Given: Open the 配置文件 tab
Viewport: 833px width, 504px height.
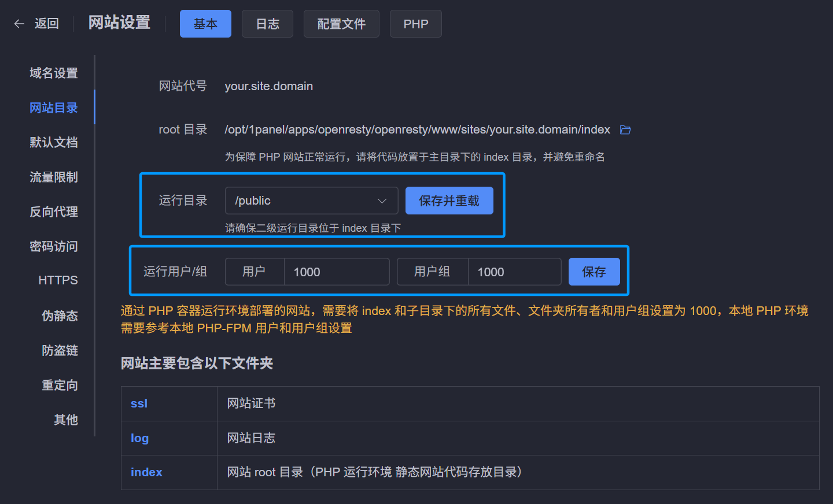Looking at the screenshot, I should point(341,24).
